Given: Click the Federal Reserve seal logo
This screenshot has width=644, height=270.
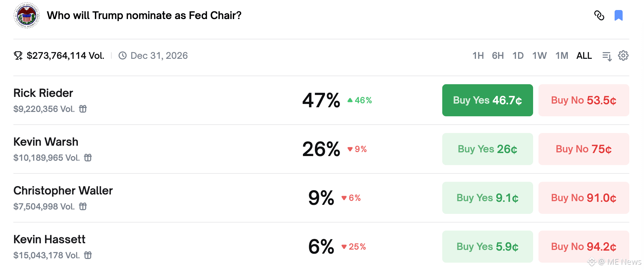Looking at the screenshot, I should (27, 15).
